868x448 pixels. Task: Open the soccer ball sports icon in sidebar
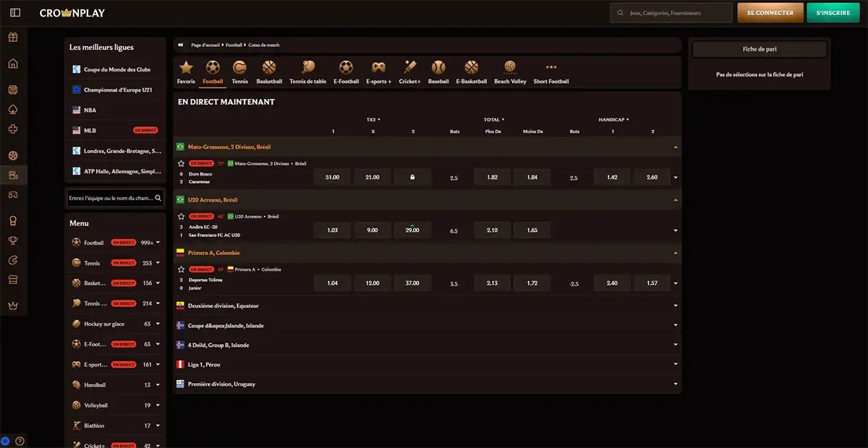tap(13, 155)
